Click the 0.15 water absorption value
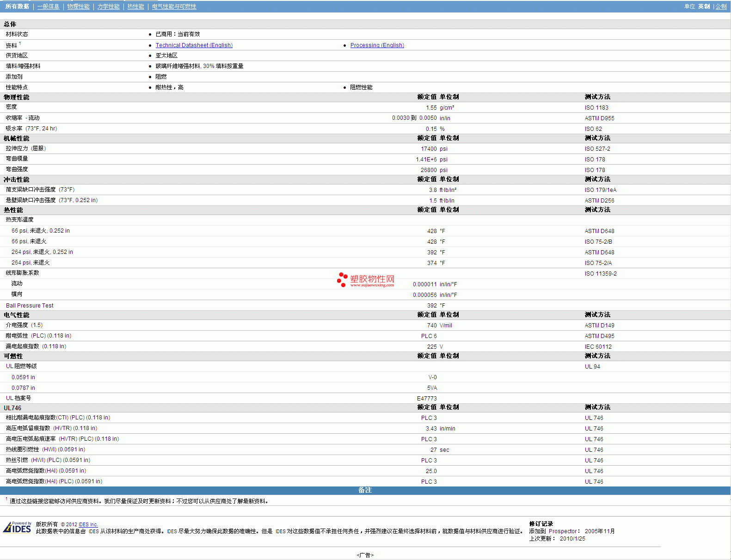 tap(431, 129)
